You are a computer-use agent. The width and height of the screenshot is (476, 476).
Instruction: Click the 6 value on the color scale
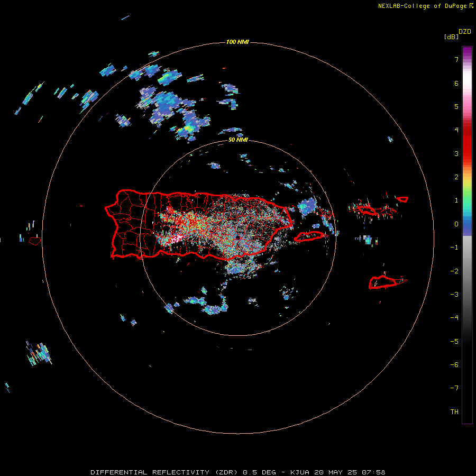[x=456, y=83]
